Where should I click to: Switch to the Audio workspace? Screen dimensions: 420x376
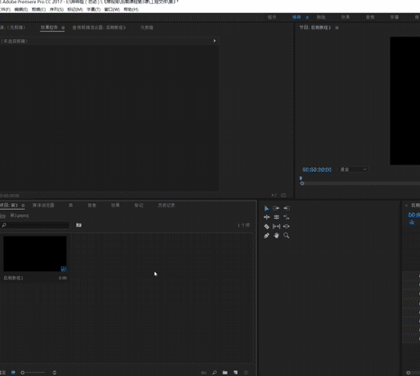click(x=370, y=17)
